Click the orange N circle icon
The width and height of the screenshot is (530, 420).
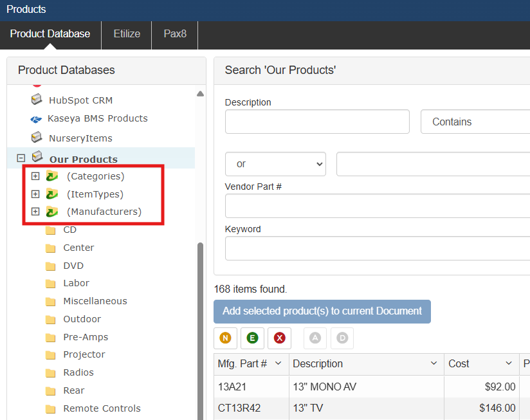pyautogui.click(x=225, y=338)
